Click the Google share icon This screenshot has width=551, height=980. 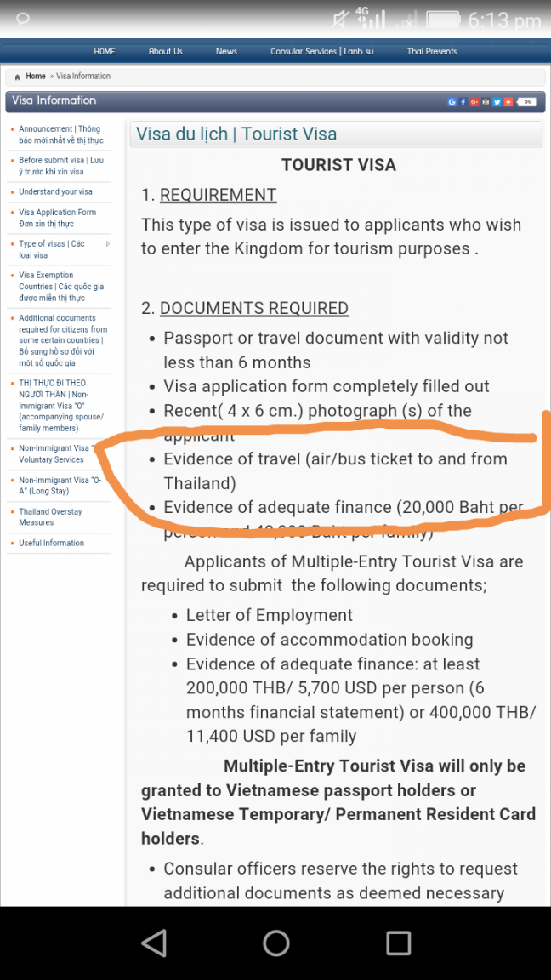coord(452,102)
